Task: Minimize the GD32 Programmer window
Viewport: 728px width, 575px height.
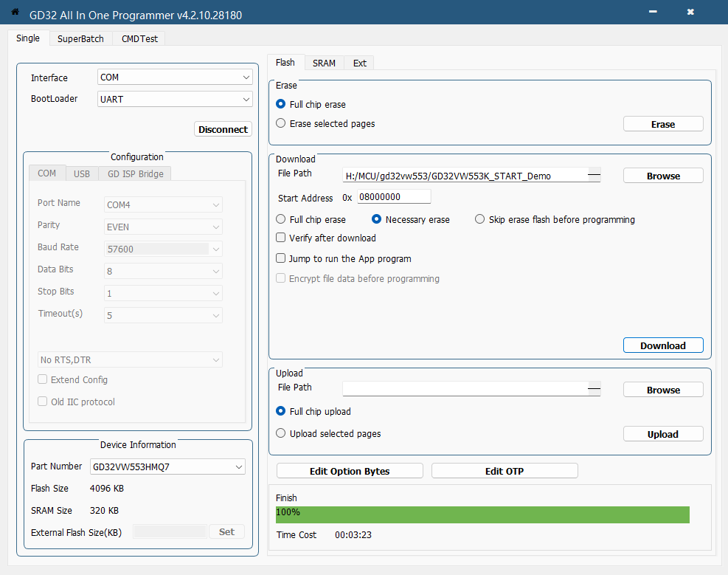Action: tap(653, 13)
